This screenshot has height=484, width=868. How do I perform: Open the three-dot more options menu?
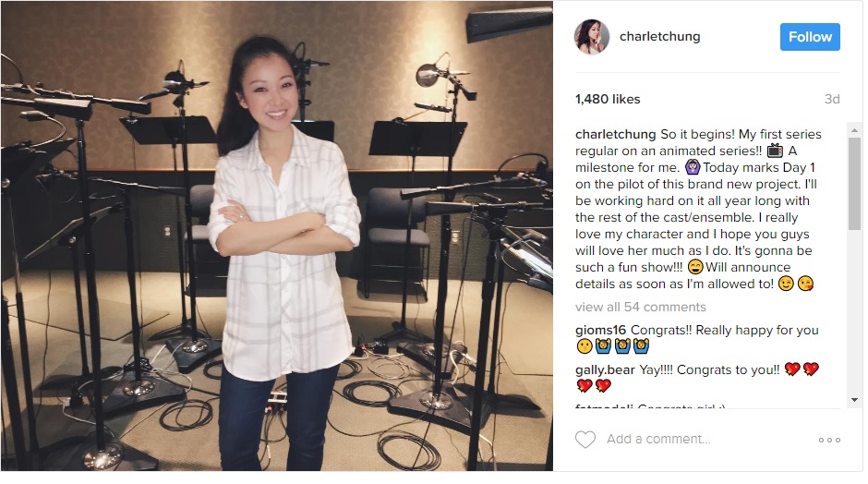tap(829, 440)
